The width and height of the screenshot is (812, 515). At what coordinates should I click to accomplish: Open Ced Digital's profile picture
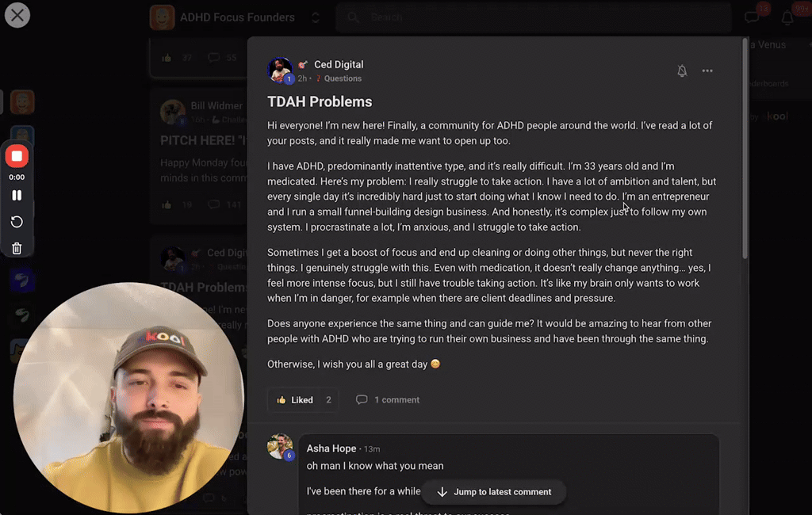coord(280,70)
